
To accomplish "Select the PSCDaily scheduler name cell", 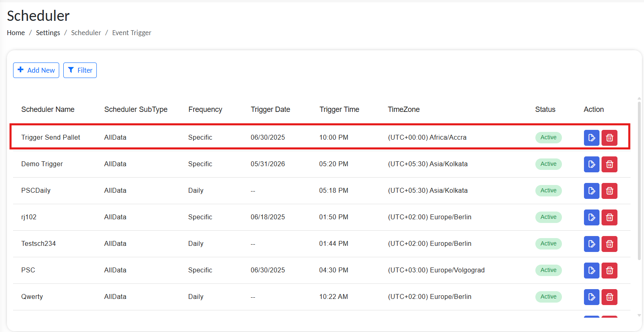I will pos(36,191).
